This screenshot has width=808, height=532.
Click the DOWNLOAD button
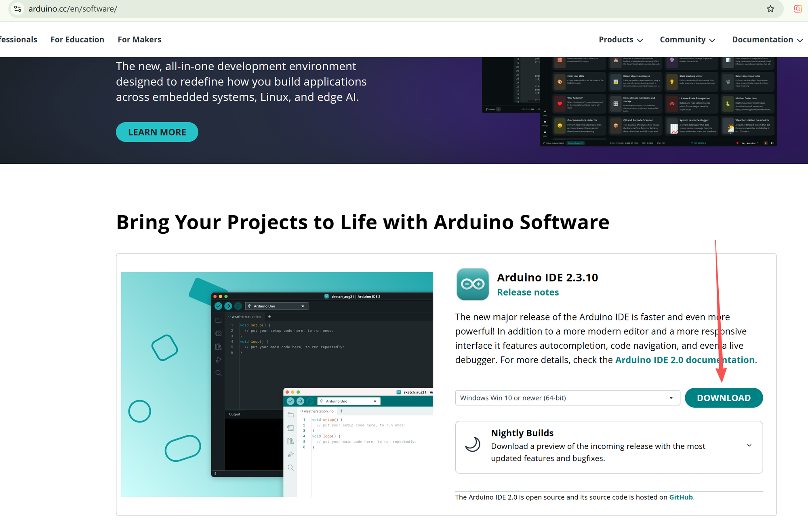tap(724, 398)
